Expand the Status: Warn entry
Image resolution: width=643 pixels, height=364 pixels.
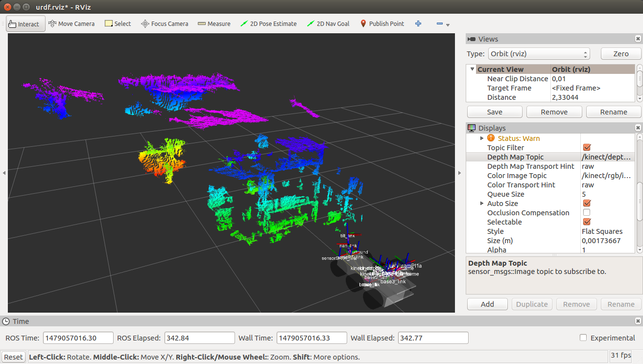tap(482, 138)
